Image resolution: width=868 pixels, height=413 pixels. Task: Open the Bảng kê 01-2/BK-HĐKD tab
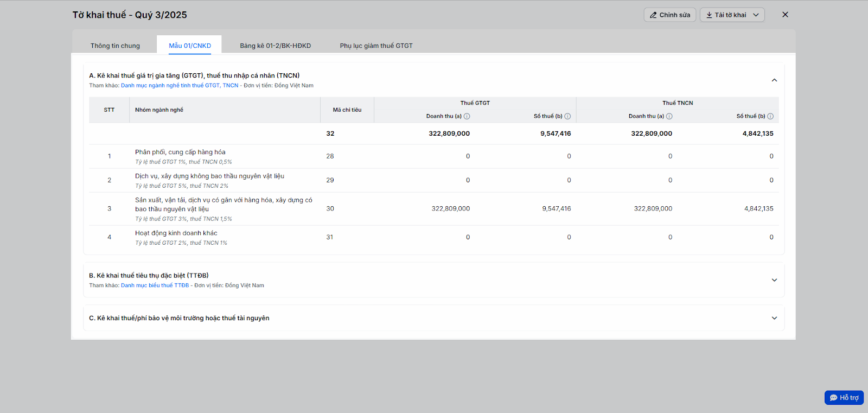[x=275, y=46]
